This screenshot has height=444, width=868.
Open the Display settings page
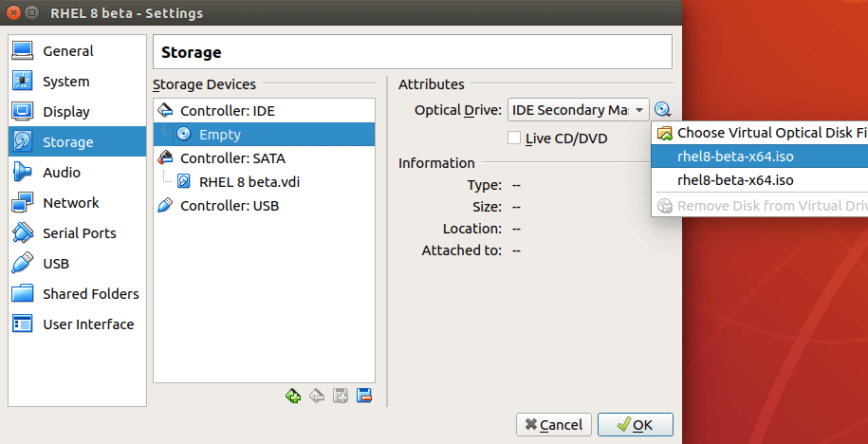click(65, 112)
